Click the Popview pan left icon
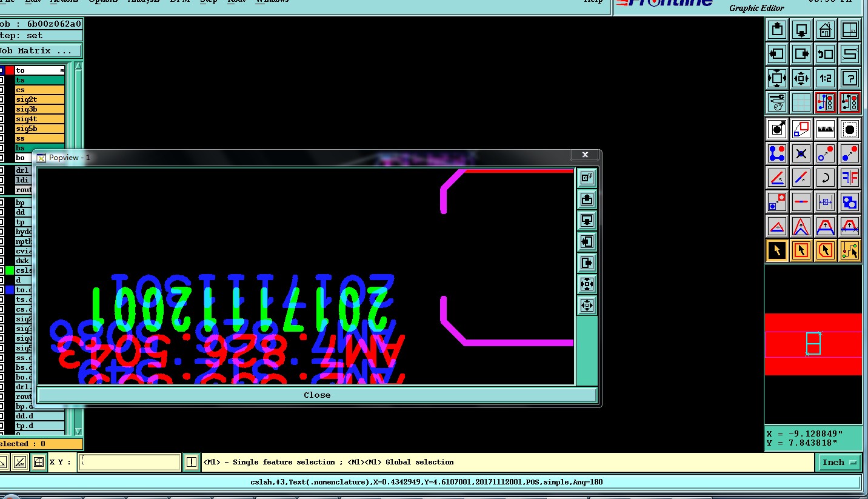Screen dimensions: 868x499 [x=587, y=241]
